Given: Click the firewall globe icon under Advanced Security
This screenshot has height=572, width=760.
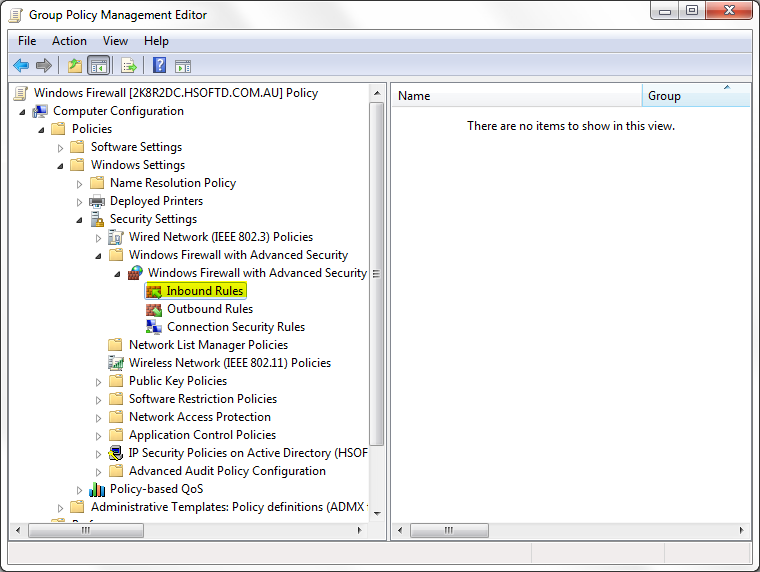Looking at the screenshot, I should point(135,273).
